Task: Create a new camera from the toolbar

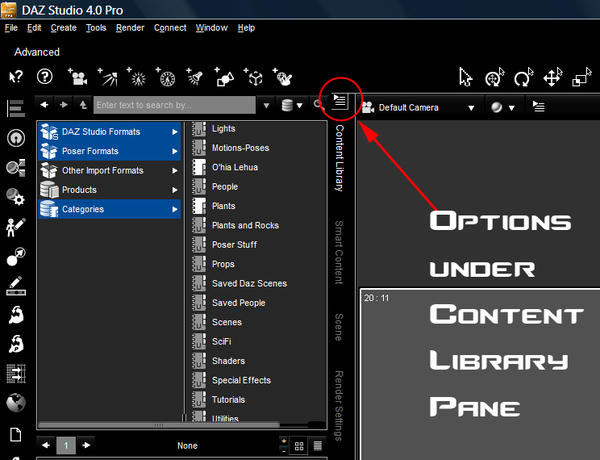Action: pos(78,77)
